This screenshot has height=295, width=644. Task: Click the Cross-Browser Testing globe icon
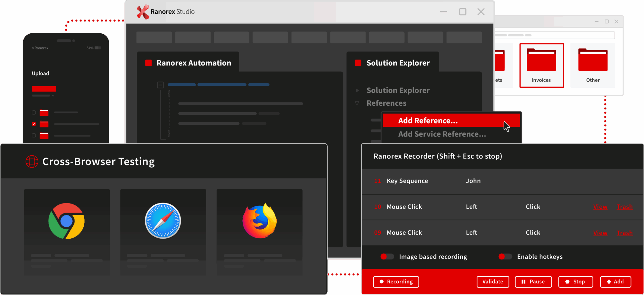tap(31, 161)
